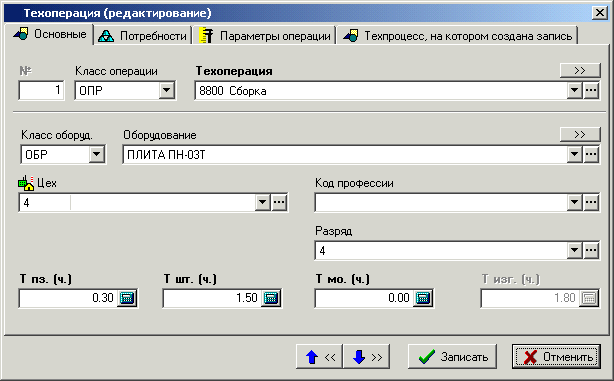Open calculator for Т шт. field
The image size is (614, 381).
pos(271,298)
